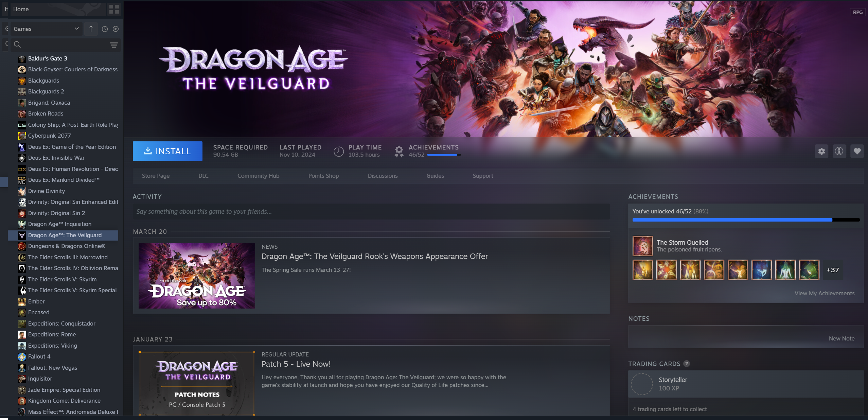Expand the Games dropdown filter

46,29
